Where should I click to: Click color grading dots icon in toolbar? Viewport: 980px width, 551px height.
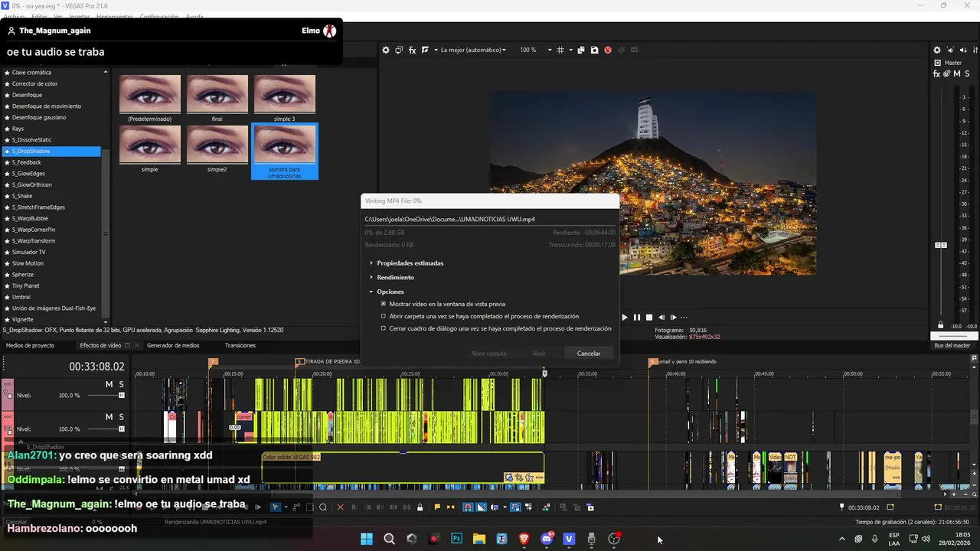point(546,507)
